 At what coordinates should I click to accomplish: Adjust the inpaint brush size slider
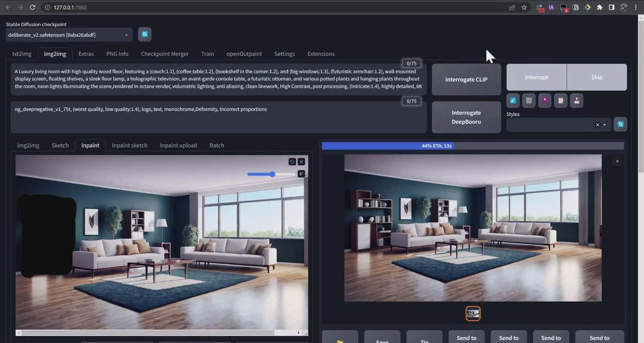pos(272,174)
